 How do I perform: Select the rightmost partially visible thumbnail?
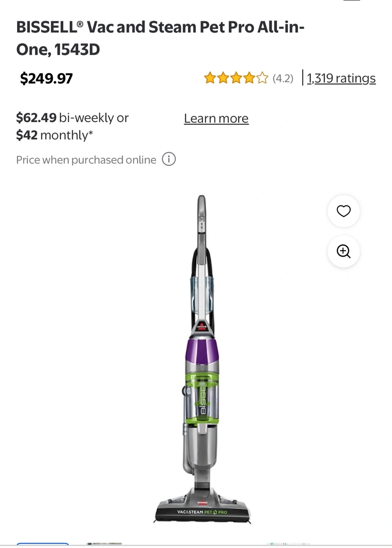tap(287, 545)
